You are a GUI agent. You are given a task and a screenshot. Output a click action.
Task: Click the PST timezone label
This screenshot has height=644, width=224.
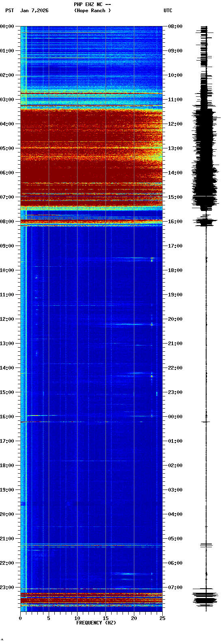pyautogui.click(x=9, y=11)
